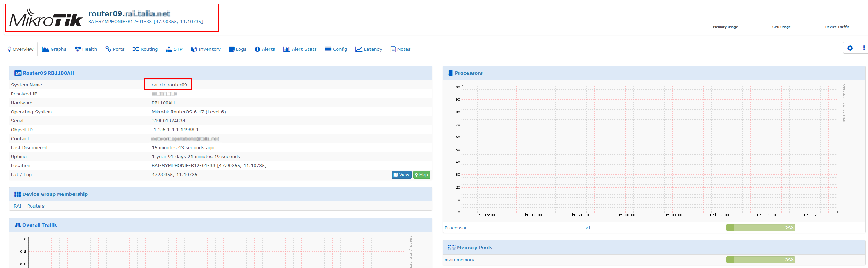
Task: Click the Graphs area-chart icon
Action: coord(46,49)
